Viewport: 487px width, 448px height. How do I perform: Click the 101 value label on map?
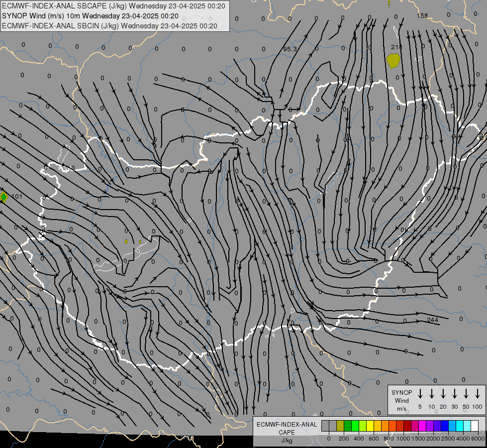17,197
